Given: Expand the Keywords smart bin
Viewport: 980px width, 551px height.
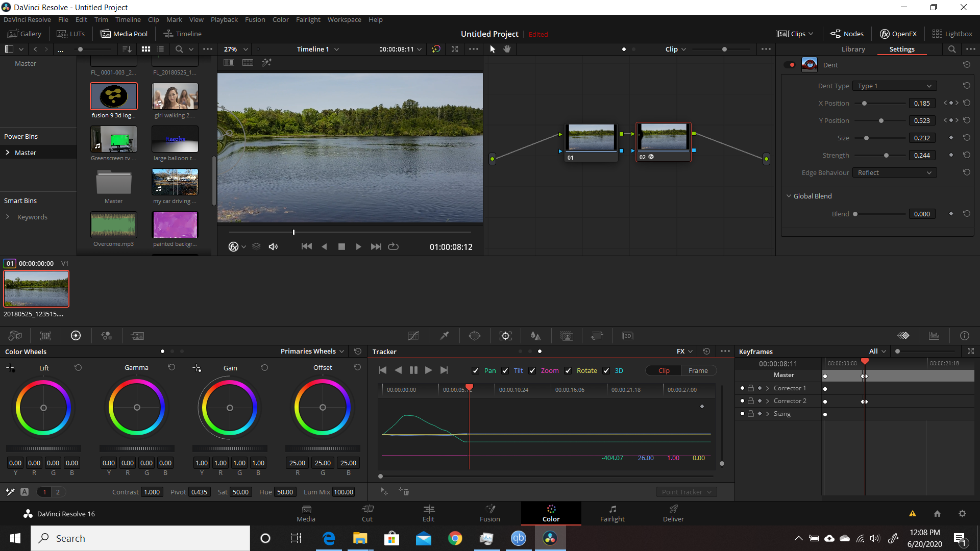Looking at the screenshot, I should tap(8, 217).
